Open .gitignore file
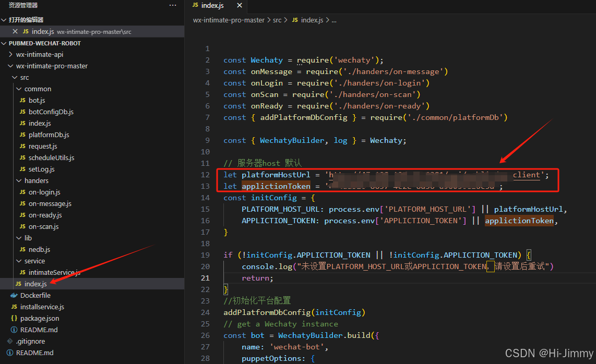 pos(30,341)
